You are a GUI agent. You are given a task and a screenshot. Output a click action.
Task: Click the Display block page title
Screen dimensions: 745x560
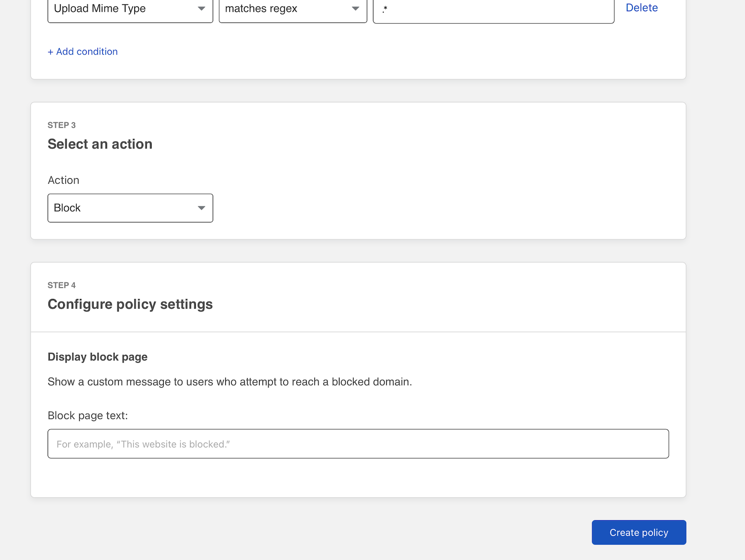[x=97, y=357]
